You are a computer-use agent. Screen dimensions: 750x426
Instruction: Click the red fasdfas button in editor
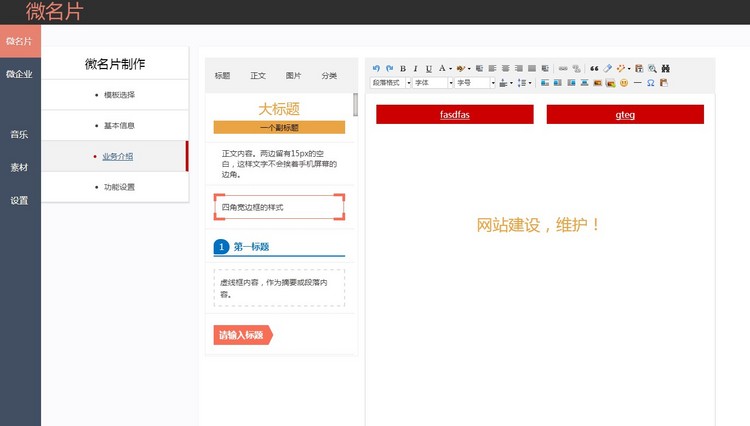(x=454, y=114)
